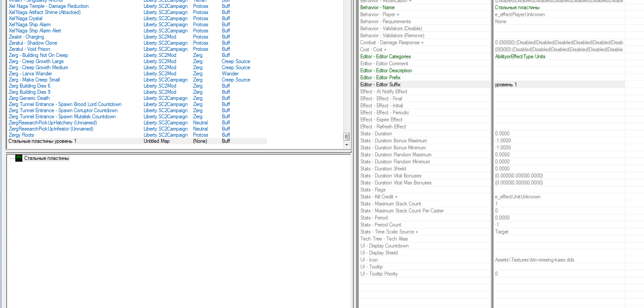Expand 'Stats - Time Scale Source +' field
The width and height of the screenshot is (644, 308).
point(389,232)
